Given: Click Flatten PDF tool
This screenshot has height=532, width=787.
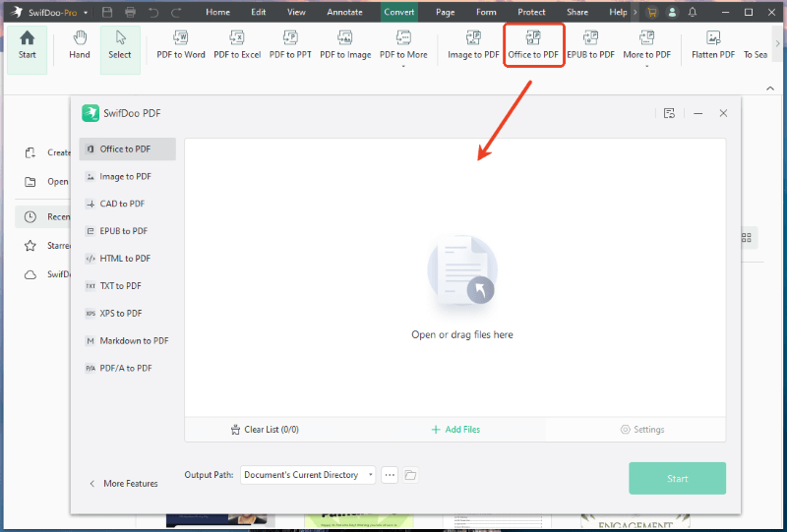Looking at the screenshot, I should (712, 45).
